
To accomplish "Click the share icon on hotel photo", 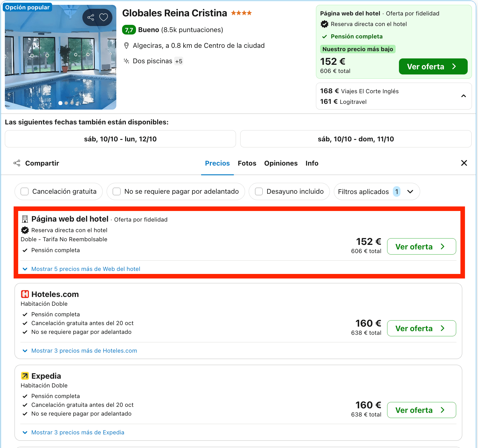I will click(91, 17).
